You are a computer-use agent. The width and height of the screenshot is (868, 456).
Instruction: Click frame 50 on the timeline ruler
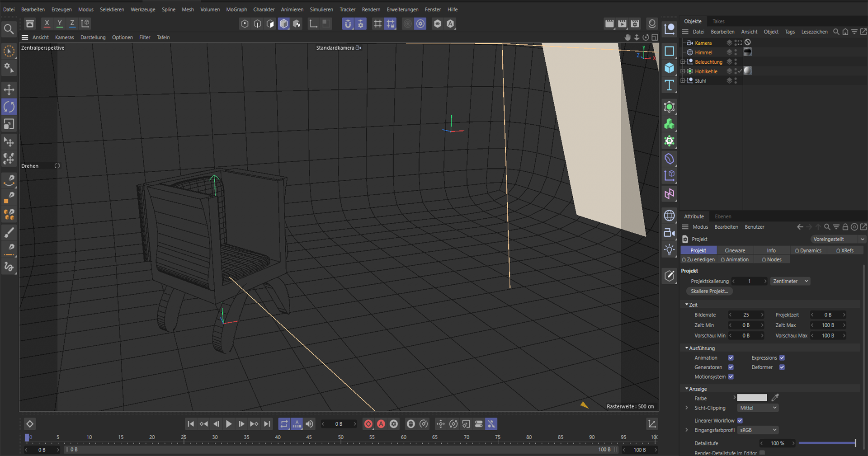[x=341, y=437]
